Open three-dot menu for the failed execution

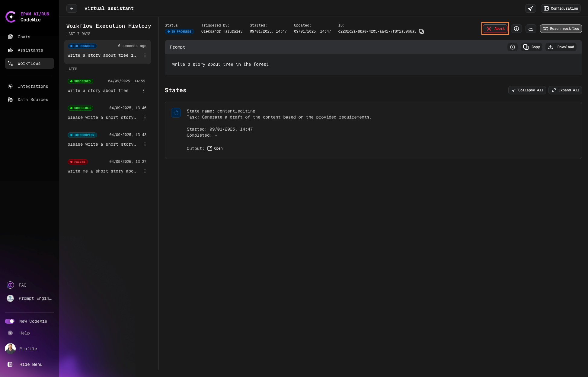coord(145,171)
